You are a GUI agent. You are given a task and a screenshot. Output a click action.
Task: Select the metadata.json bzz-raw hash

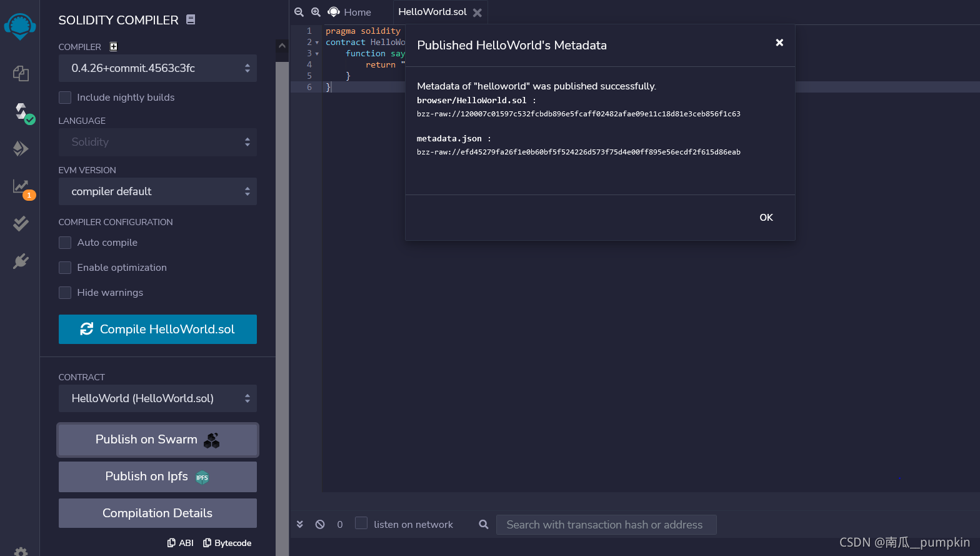point(579,152)
